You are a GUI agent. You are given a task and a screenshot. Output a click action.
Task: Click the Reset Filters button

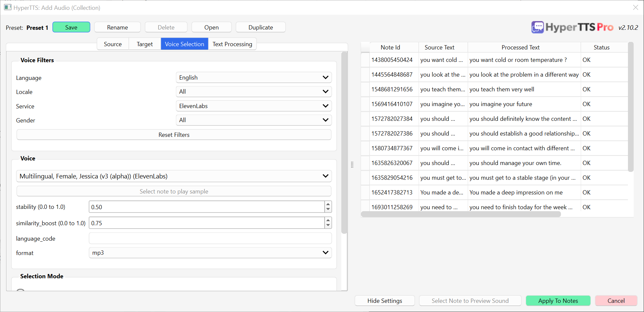[174, 135]
